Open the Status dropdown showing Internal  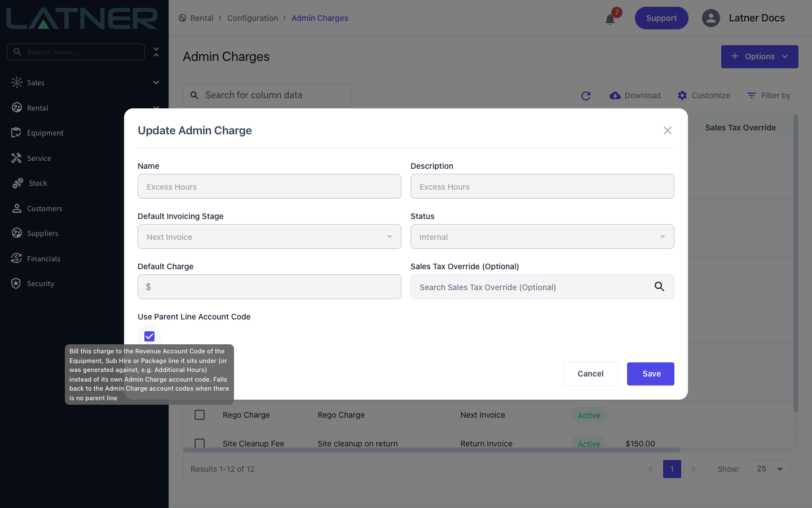(x=542, y=237)
